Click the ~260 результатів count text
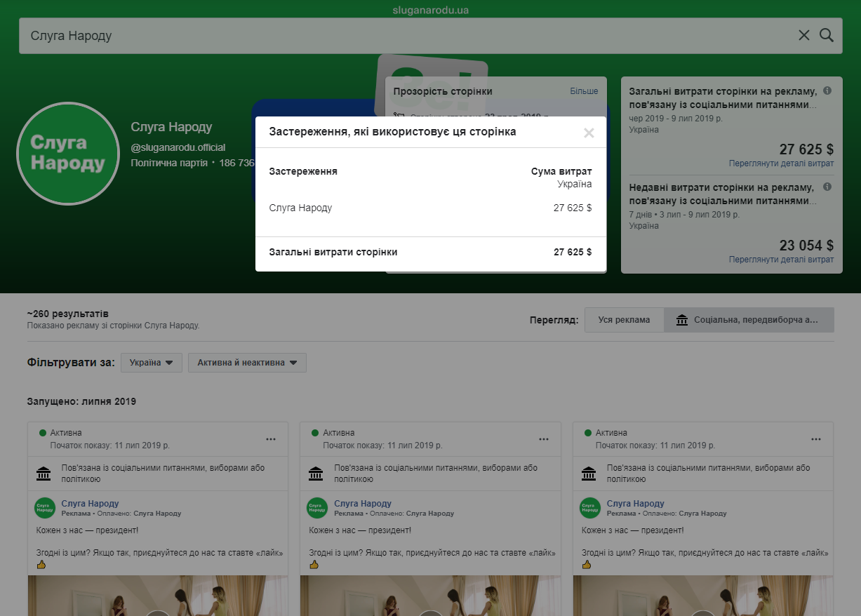This screenshot has height=616, width=861. click(68, 314)
